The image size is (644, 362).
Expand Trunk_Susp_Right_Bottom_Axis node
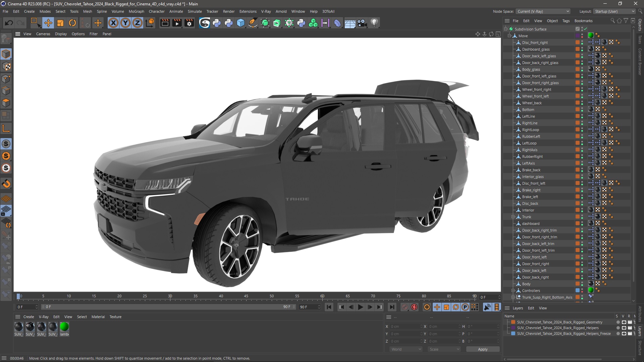[513, 297]
